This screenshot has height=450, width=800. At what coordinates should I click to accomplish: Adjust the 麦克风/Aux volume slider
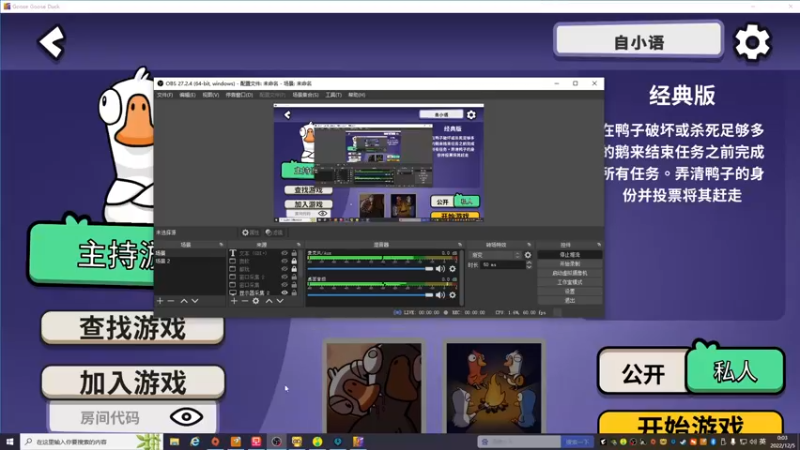click(x=370, y=269)
